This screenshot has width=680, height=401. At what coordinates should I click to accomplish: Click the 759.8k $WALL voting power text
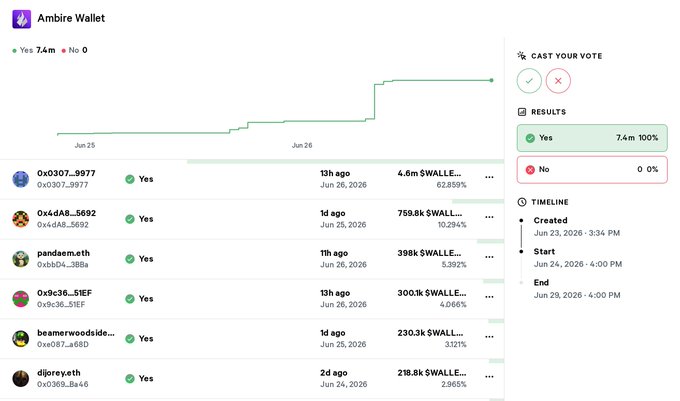click(x=430, y=213)
